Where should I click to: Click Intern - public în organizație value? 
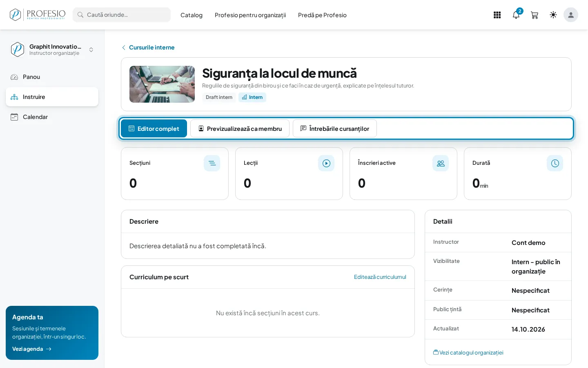click(x=536, y=267)
